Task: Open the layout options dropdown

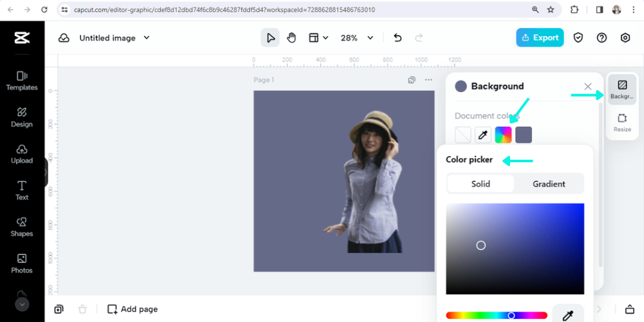Action: (318, 38)
